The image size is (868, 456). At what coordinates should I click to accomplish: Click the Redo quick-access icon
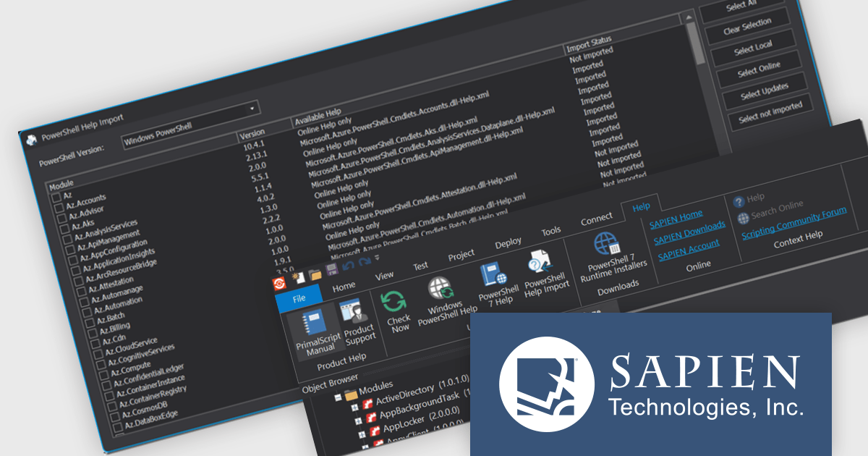point(365,263)
